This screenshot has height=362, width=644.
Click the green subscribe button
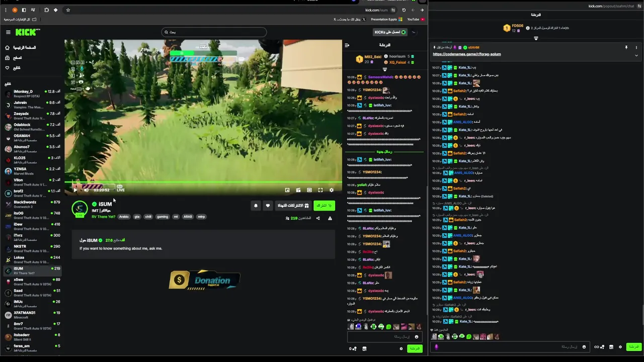pyautogui.click(x=324, y=206)
